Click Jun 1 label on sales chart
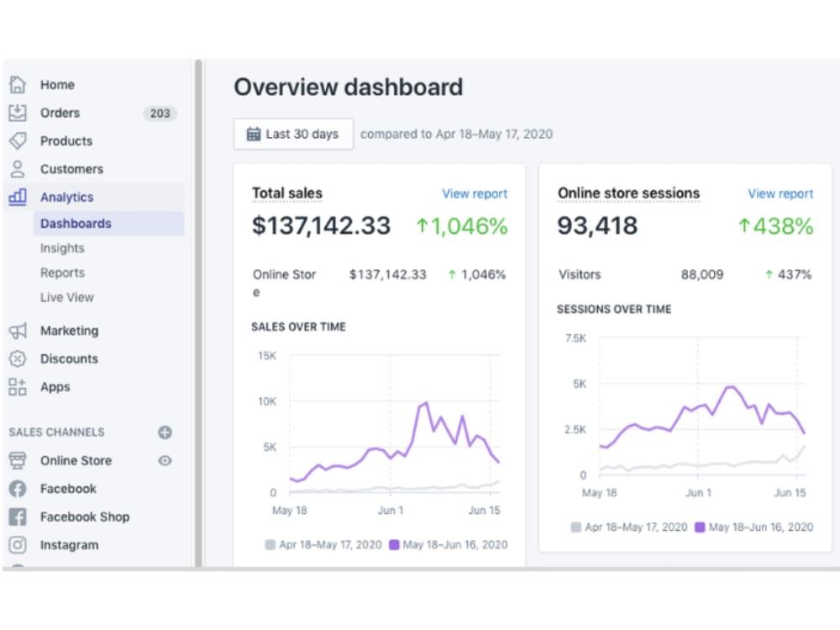The height and width of the screenshot is (630, 840). [x=390, y=511]
